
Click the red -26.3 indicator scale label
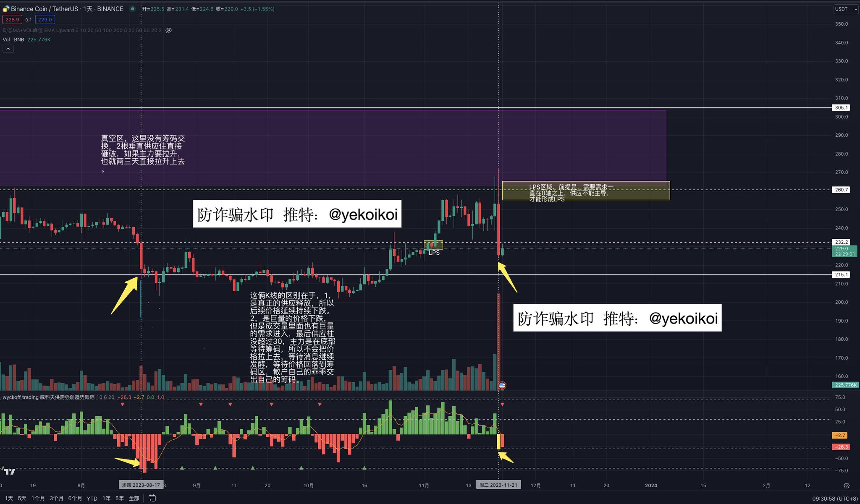[x=841, y=447]
